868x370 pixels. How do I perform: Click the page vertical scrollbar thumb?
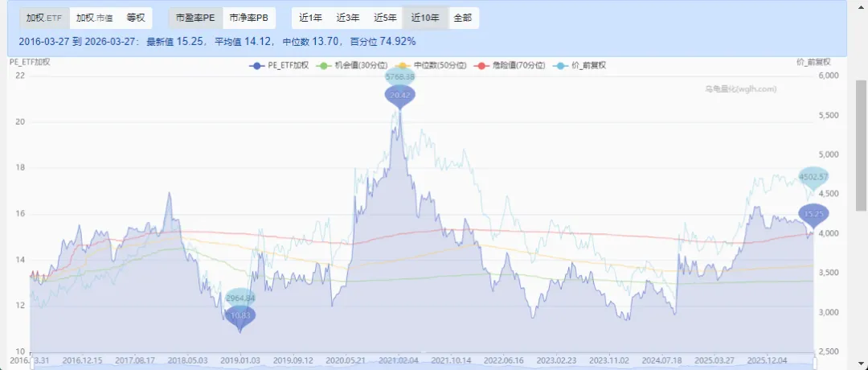pos(862,146)
